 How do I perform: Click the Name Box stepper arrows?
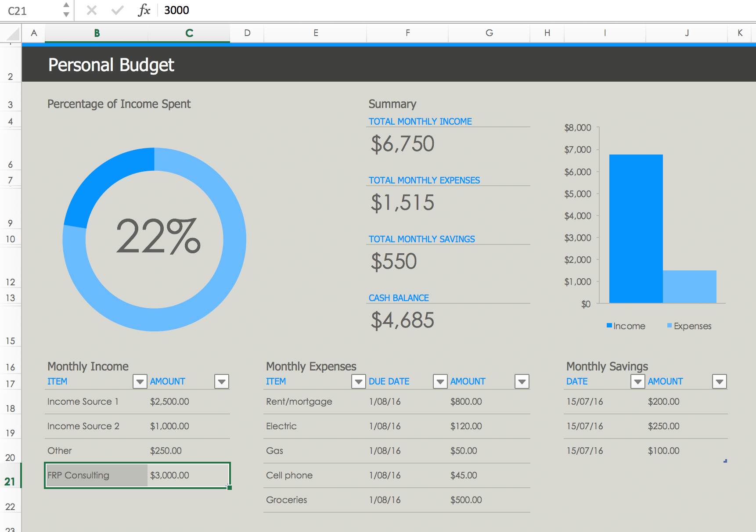tap(66, 10)
